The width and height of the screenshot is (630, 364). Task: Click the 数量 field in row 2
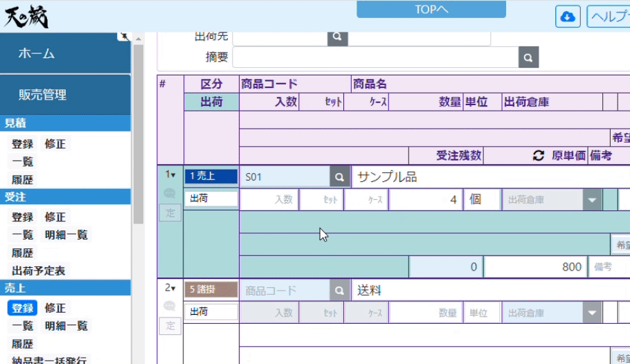(426, 313)
